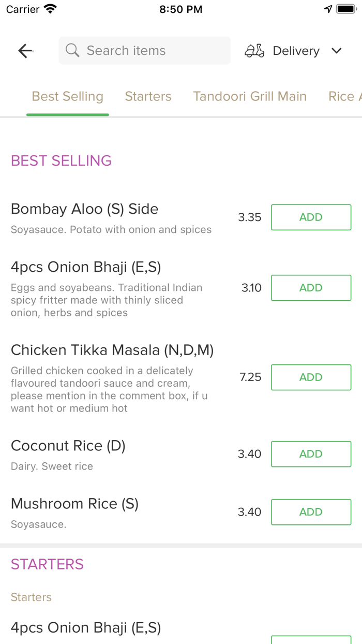Click the magnifying glass search icon

[x=72, y=50]
